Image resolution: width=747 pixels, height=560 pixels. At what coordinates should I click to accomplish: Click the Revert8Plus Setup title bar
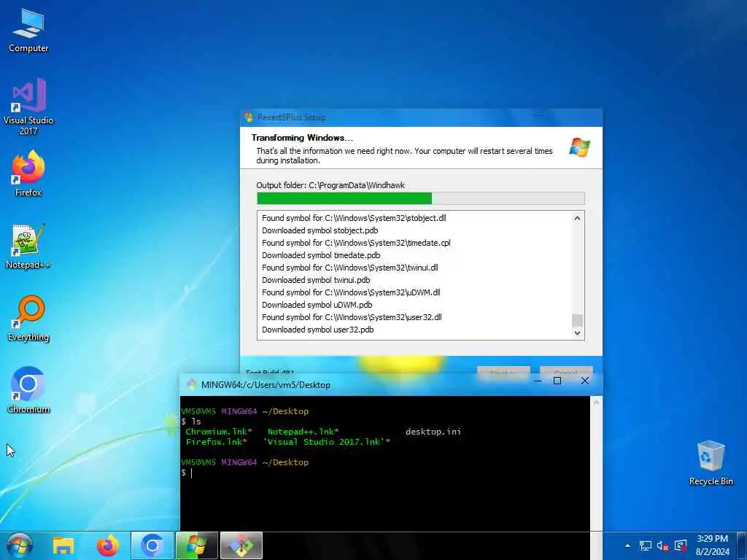click(421, 117)
